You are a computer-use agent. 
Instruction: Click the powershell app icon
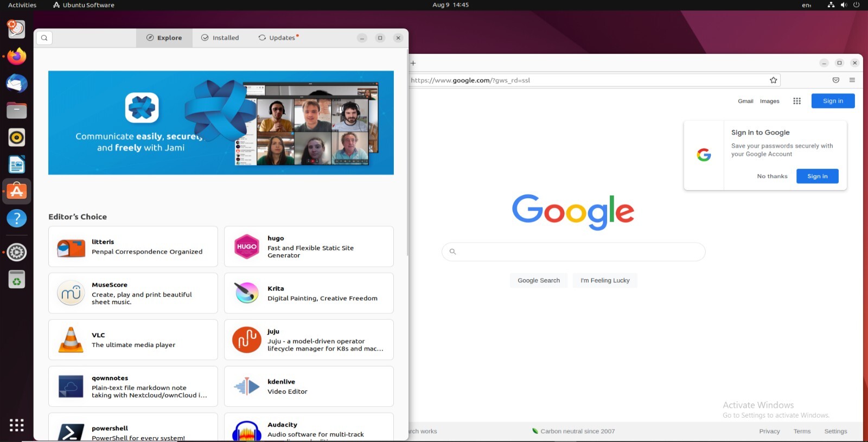pyautogui.click(x=71, y=433)
